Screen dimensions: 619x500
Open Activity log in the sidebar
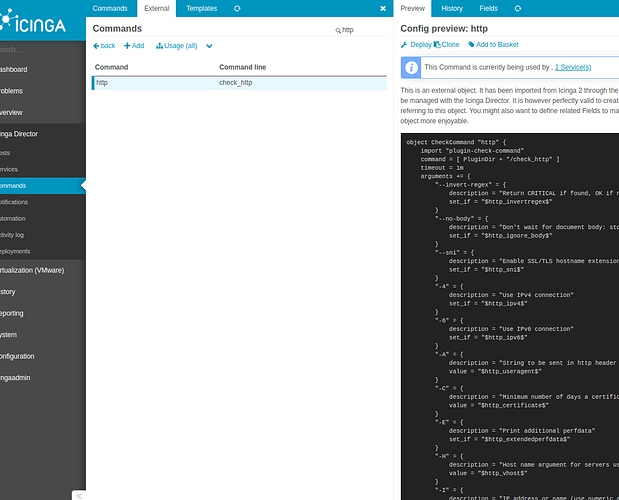pyautogui.click(x=43, y=235)
